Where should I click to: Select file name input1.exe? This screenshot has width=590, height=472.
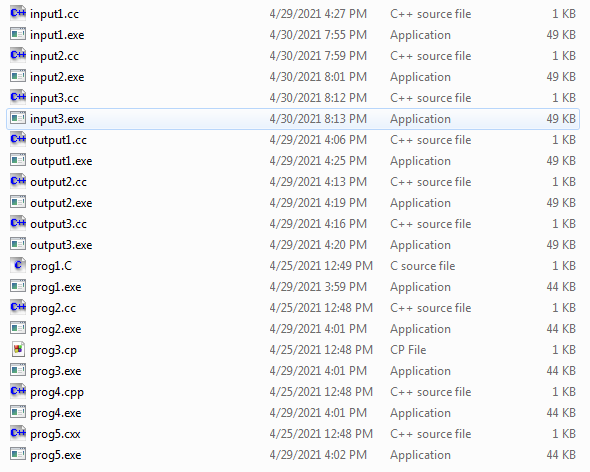57,35
